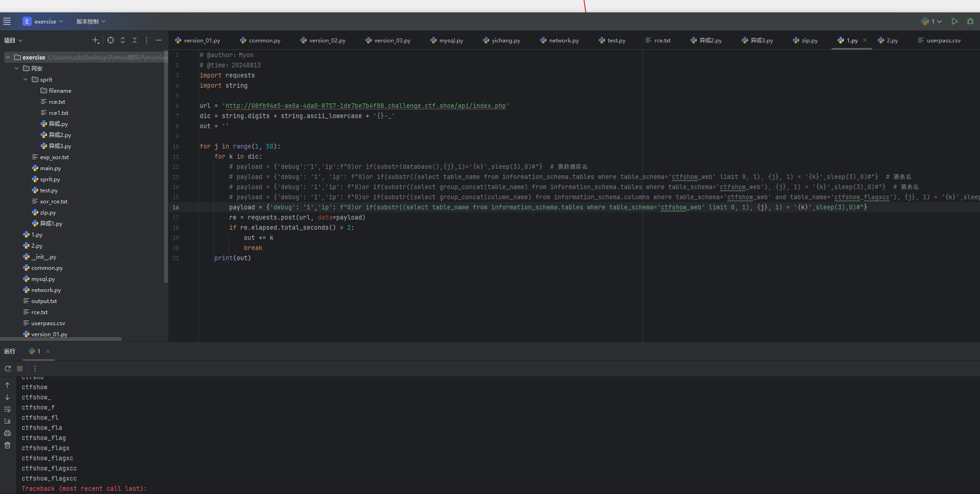Viewport: 980px width, 494px height.
Task: Open the network.py editor tab
Action: (x=559, y=41)
